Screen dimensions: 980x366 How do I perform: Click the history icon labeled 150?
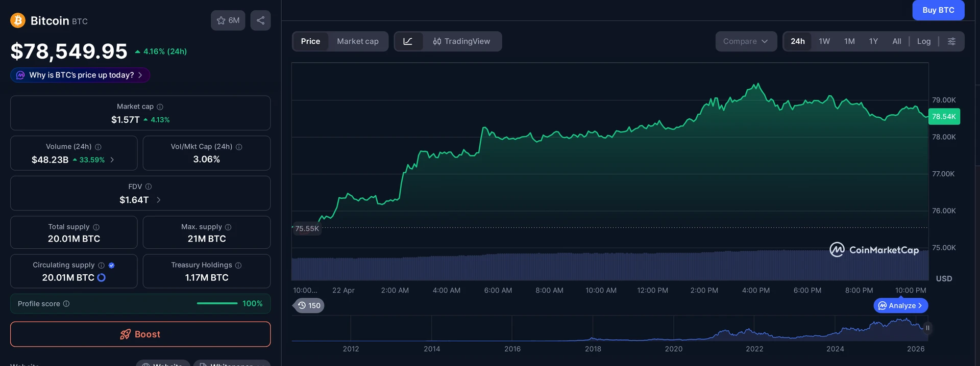click(x=309, y=305)
